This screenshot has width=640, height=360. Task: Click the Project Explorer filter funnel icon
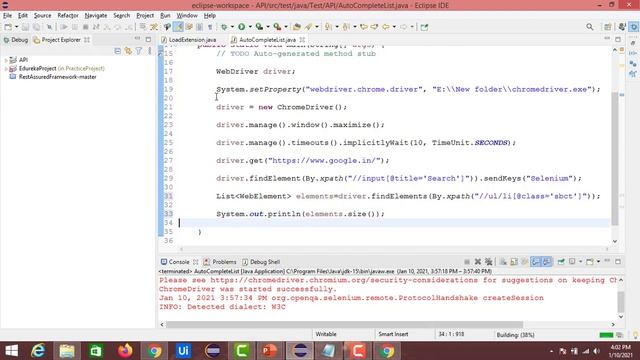(139, 51)
